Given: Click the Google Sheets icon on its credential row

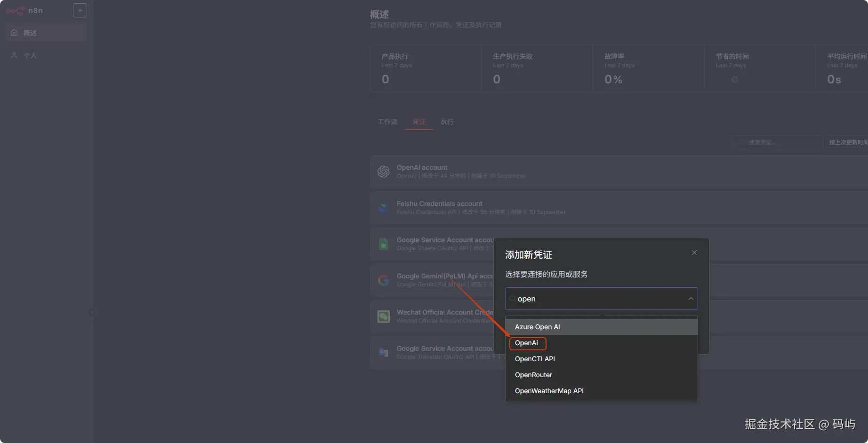Looking at the screenshot, I should click(384, 244).
